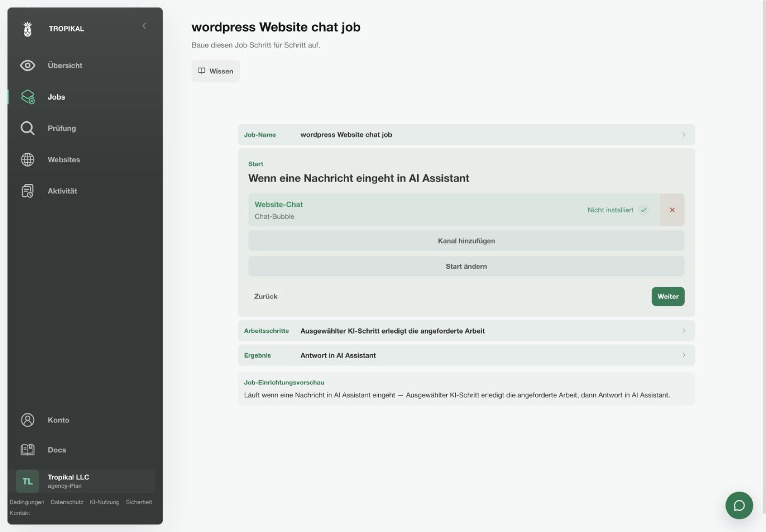Click the green Weiter button
This screenshot has width=766, height=532.
[x=668, y=296]
